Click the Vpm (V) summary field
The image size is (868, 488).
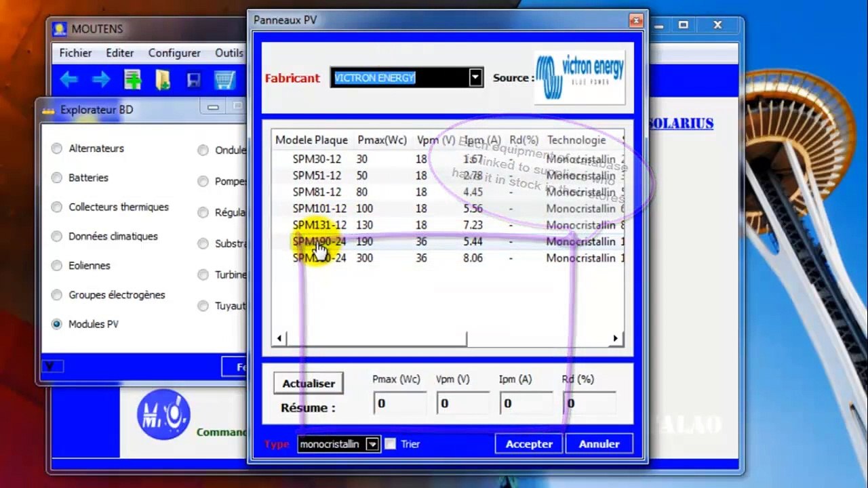click(463, 403)
